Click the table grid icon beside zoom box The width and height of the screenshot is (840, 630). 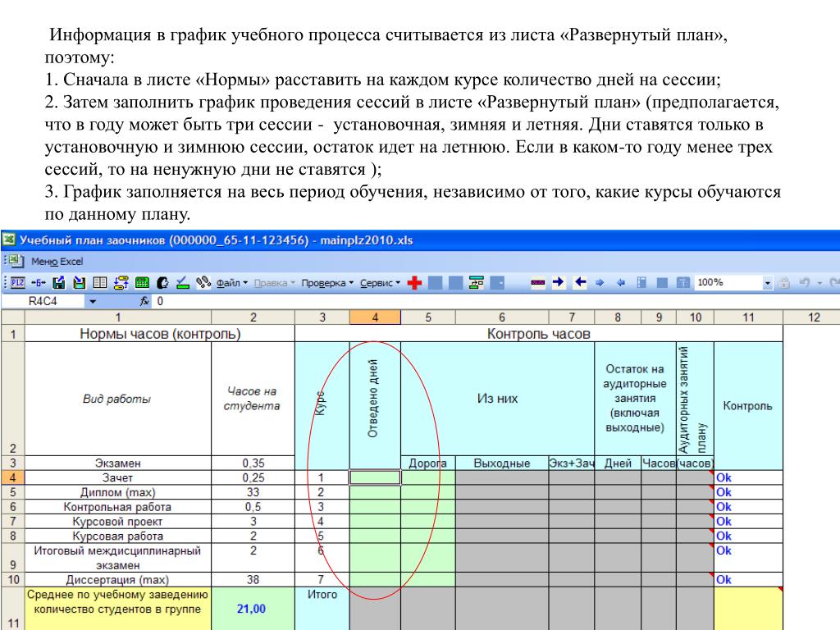pyautogui.click(x=683, y=282)
